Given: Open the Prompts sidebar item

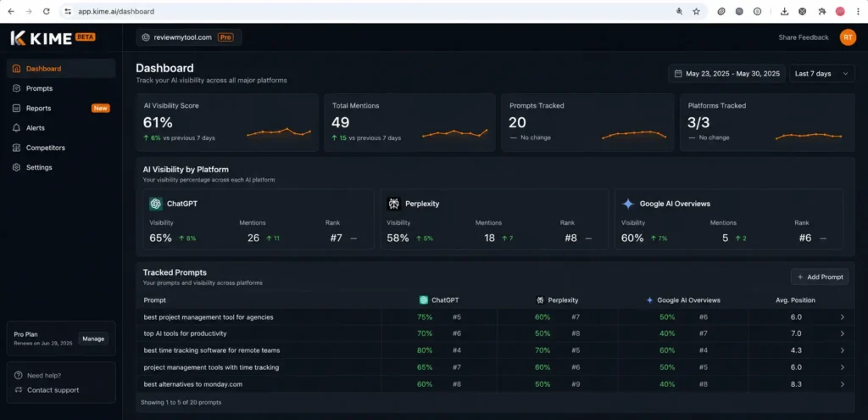Looking at the screenshot, I should pos(61,88).
